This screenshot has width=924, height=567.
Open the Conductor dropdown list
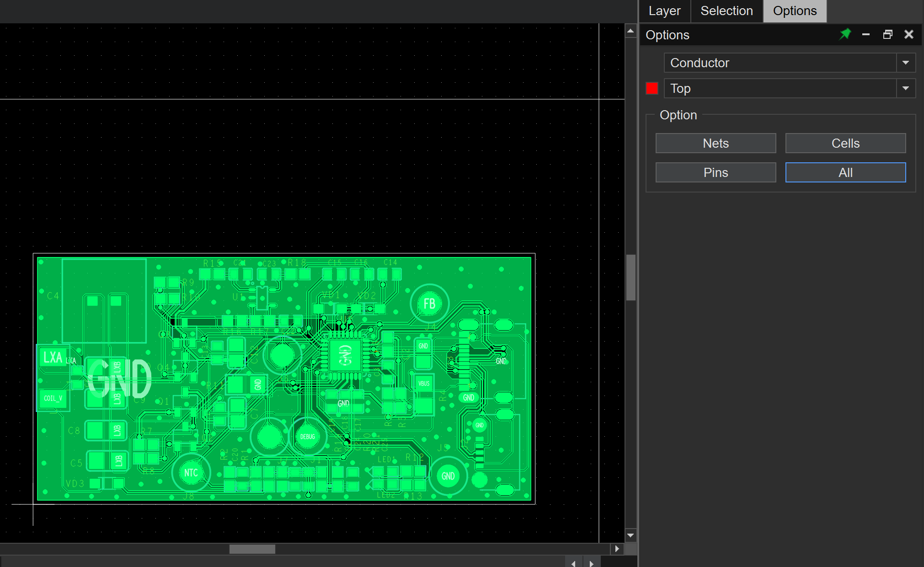pos(905,63)
